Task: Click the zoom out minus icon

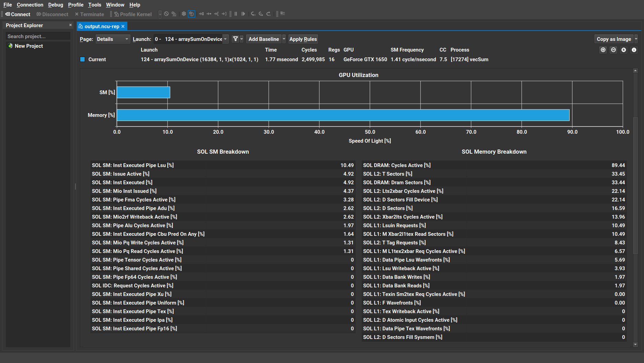Action: pyautogui.click(x=613, y=50)
